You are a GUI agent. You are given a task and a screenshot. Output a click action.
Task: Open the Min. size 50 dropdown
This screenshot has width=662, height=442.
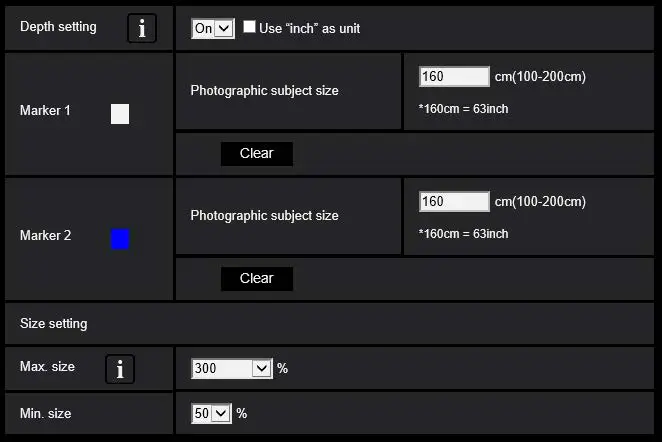(211, 413)
